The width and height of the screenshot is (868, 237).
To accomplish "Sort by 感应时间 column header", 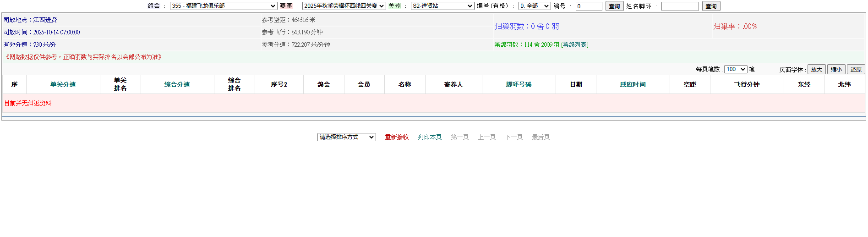I will tap(633, 84).
